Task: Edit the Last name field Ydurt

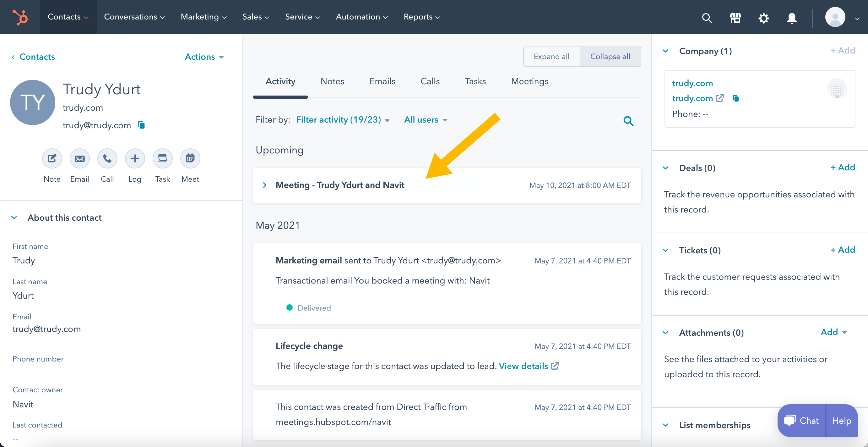Action: pyautogui.click(x=23, y=295)
